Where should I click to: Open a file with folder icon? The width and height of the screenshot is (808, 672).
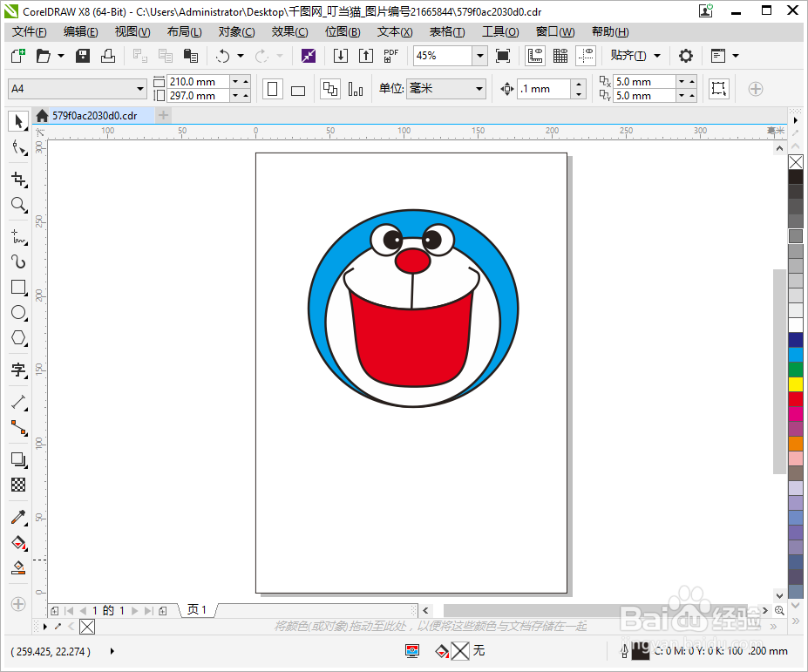pos(44,56)
